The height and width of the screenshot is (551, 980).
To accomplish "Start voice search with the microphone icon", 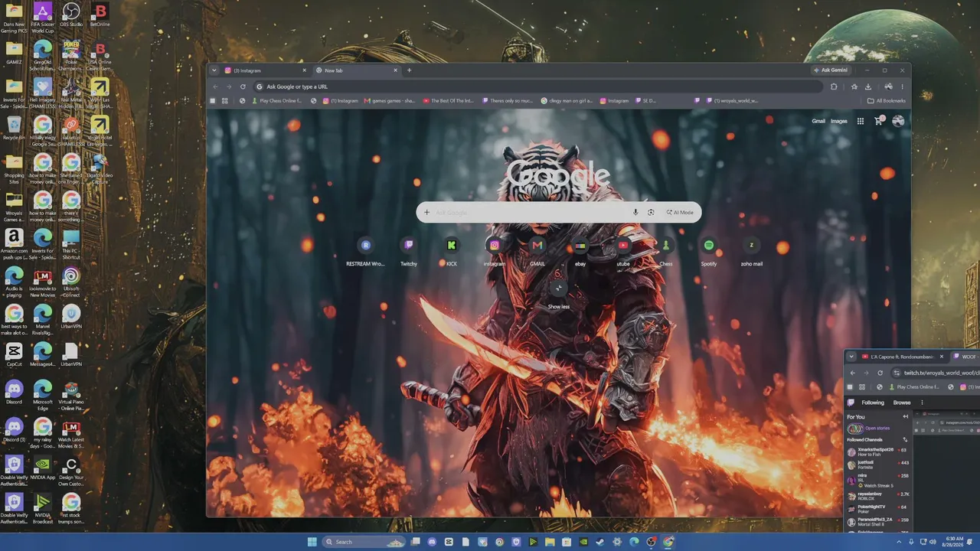I will pos(635,212).
